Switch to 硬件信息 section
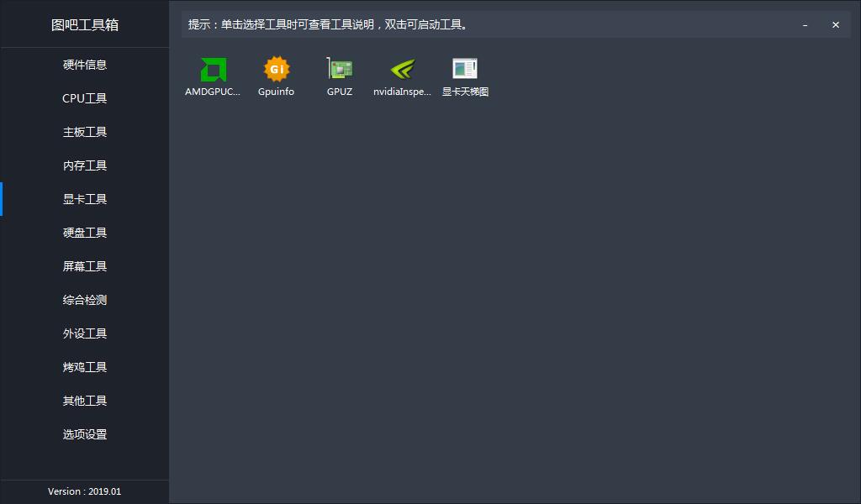 84,65
